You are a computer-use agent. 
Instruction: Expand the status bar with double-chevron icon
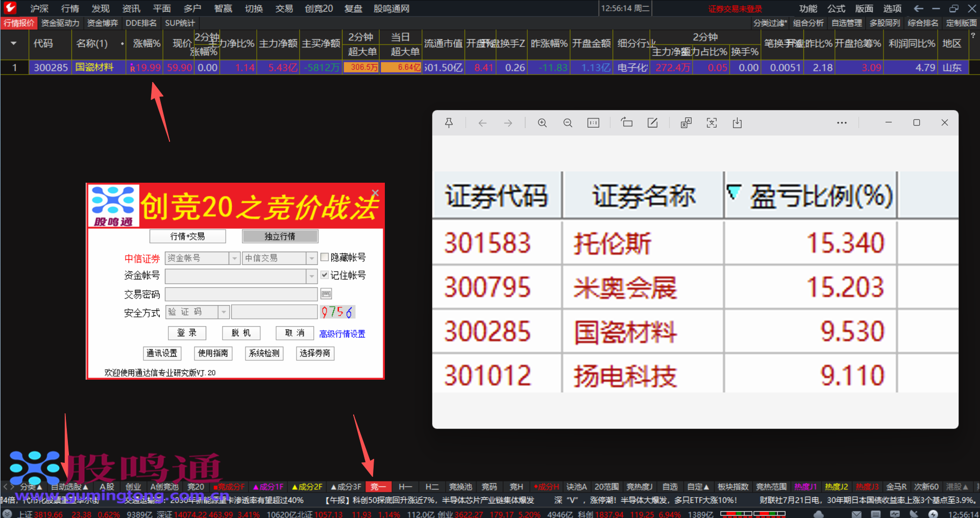[7, 514]
